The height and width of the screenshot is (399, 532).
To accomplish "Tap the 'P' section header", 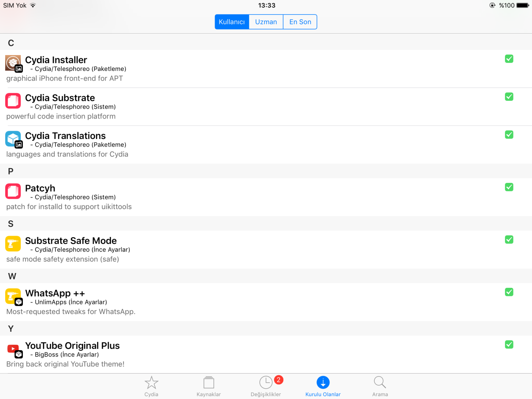I will (x=266, y=171).
